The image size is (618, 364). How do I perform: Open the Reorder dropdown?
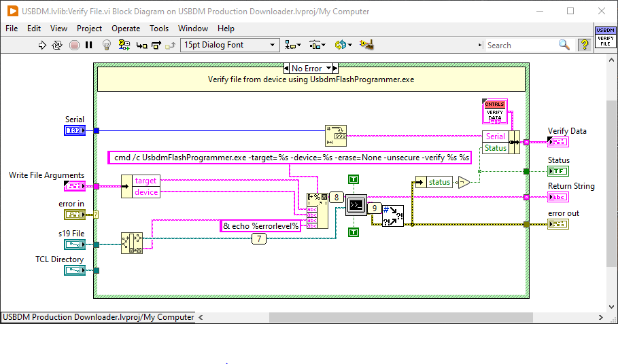pos(343,45)
